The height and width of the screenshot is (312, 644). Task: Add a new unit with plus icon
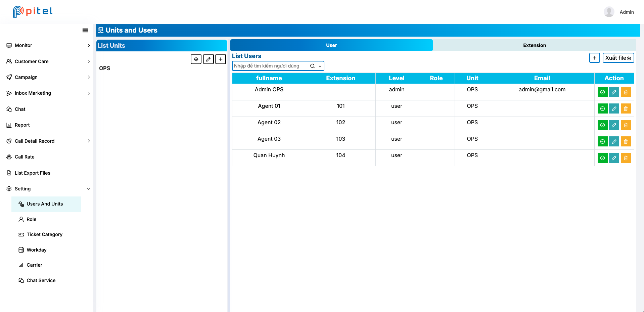coord(221,59)
